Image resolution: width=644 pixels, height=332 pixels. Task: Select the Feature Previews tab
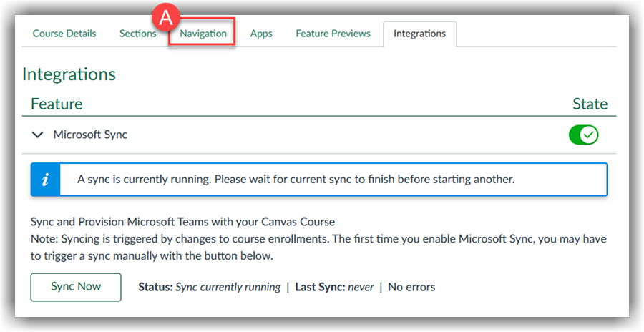coord(333,34)
